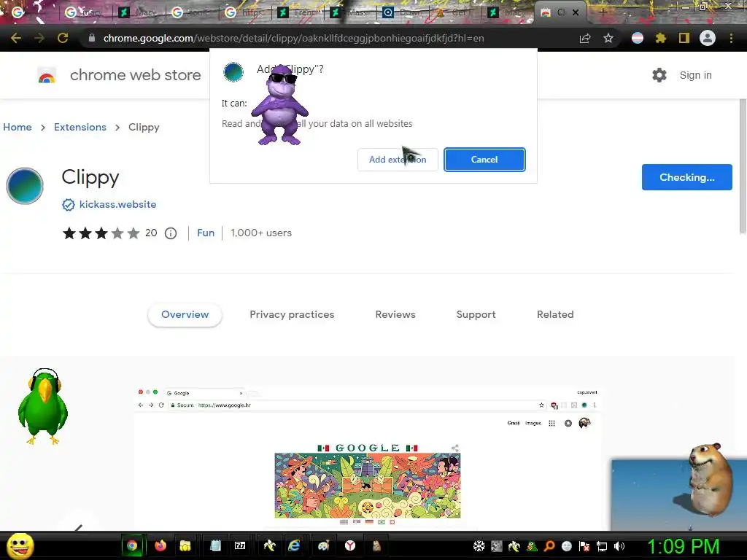Click the network tray icon
The image size is (747, 560).
(602, 546)
